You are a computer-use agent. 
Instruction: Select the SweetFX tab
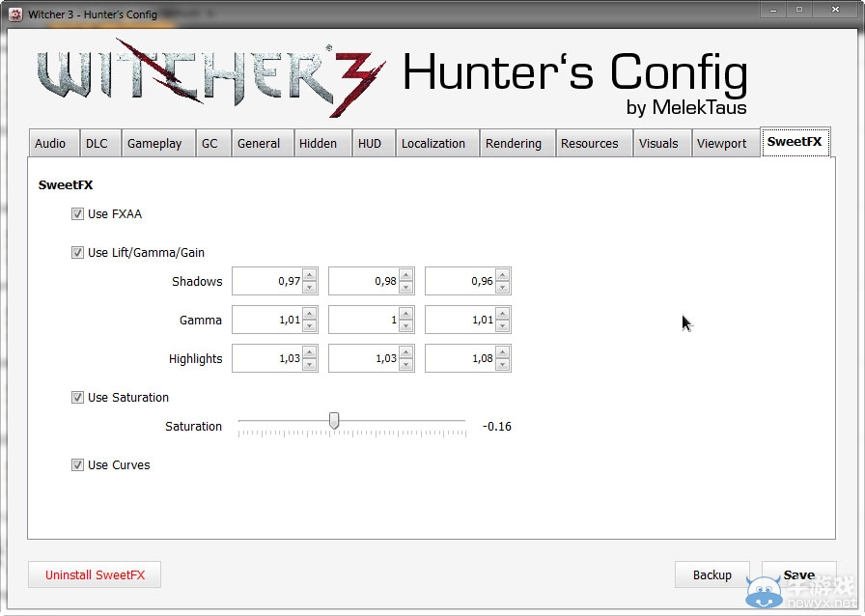click(x=795, y=142)
